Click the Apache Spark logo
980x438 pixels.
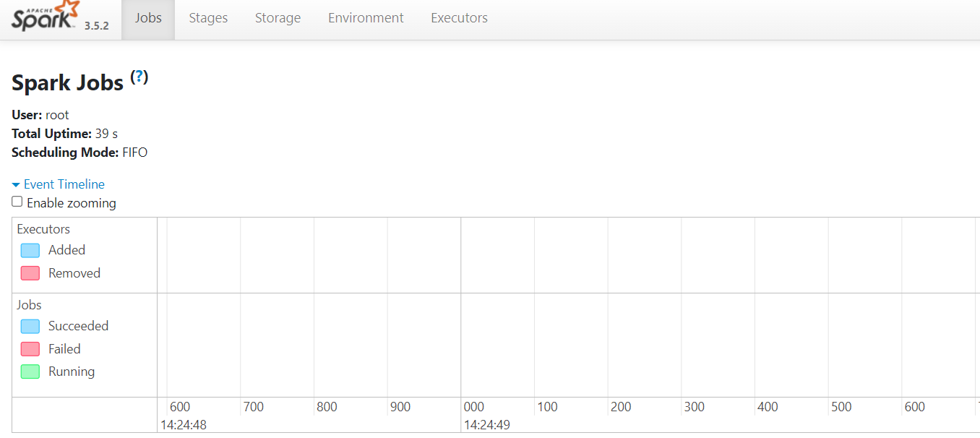click(43, 16)
